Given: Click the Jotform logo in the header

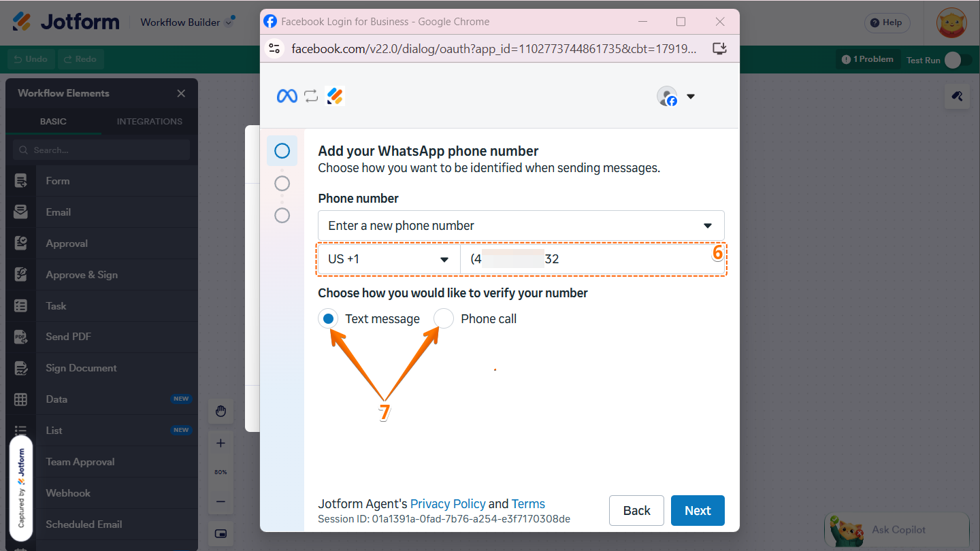Looking at the screenshot, I should [66, 22].
